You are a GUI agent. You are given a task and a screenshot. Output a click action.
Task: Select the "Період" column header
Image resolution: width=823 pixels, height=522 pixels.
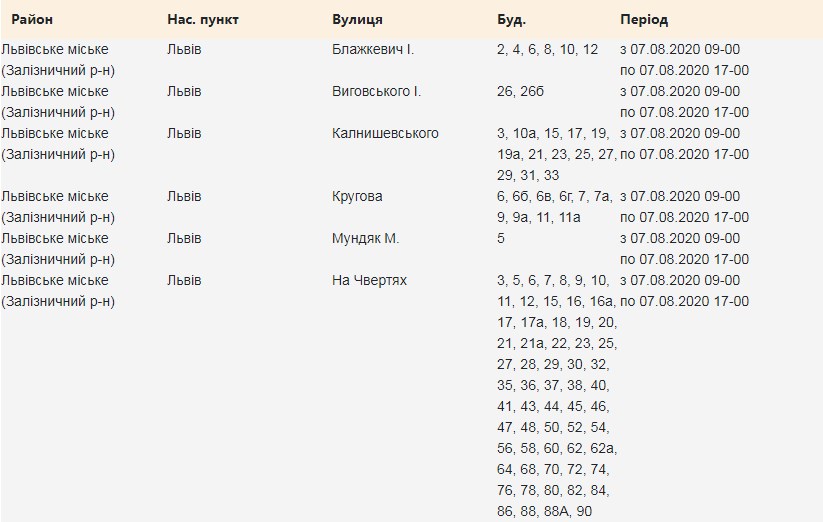tap(644, 19)
